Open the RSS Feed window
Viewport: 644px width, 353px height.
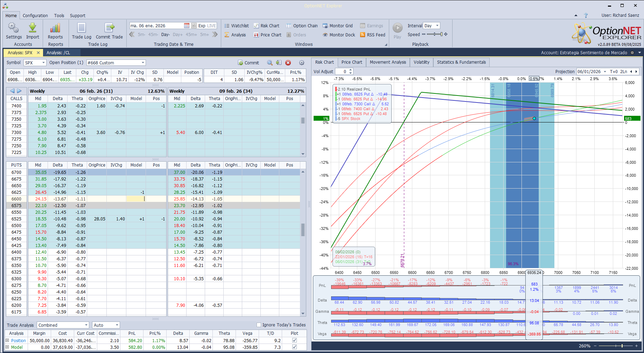373,35
